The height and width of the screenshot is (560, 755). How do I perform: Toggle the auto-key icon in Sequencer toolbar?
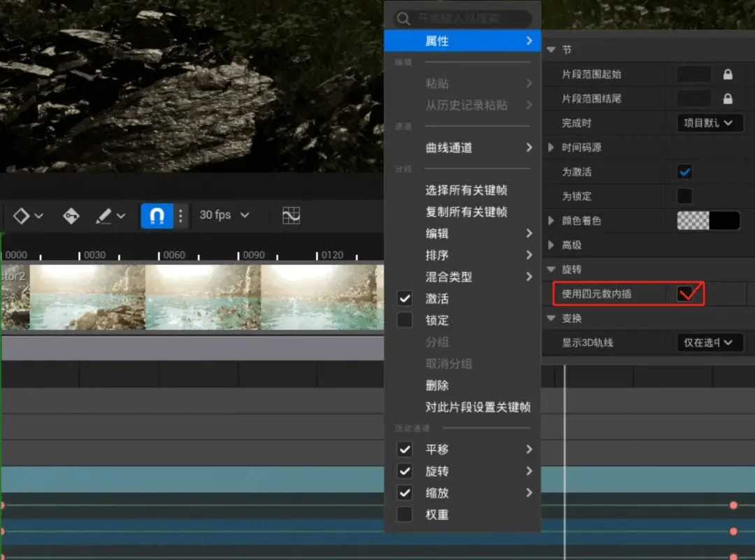click(71, 216)
